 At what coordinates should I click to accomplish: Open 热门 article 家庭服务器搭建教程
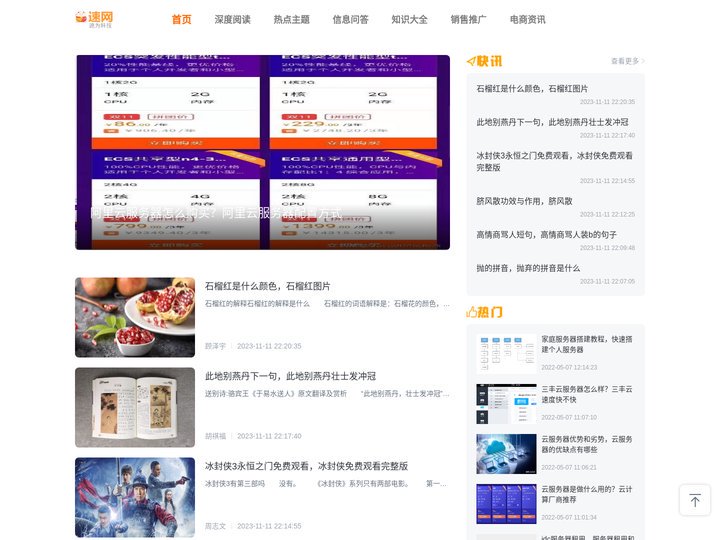587,344
